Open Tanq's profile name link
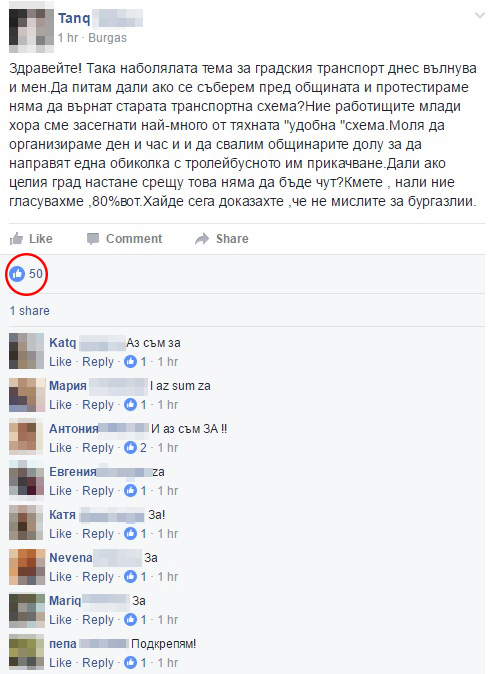 pyautogui.click(x=74, y=18)
